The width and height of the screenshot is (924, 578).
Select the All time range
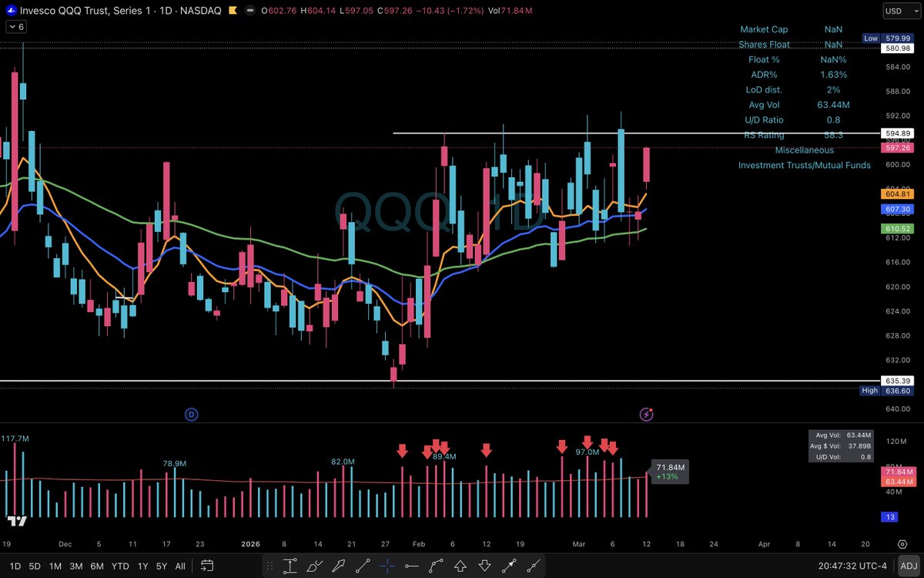(180, 566)
